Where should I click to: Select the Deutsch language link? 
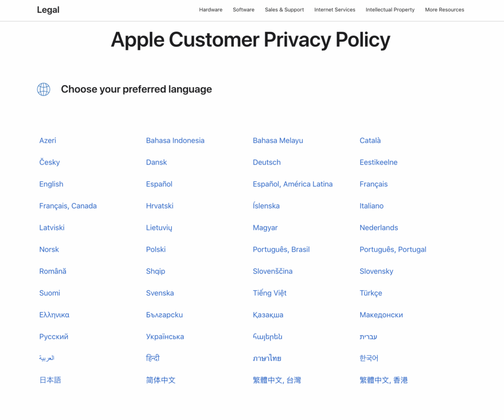point(267,162)
